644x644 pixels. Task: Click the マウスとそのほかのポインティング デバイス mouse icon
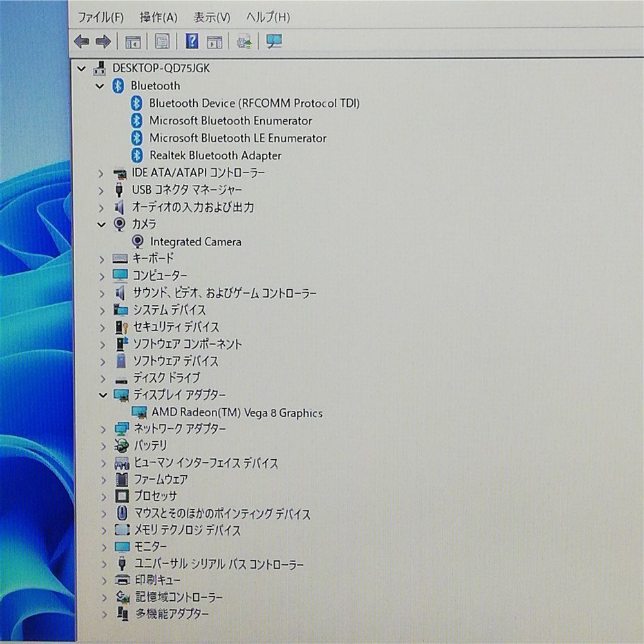(122, 513)
